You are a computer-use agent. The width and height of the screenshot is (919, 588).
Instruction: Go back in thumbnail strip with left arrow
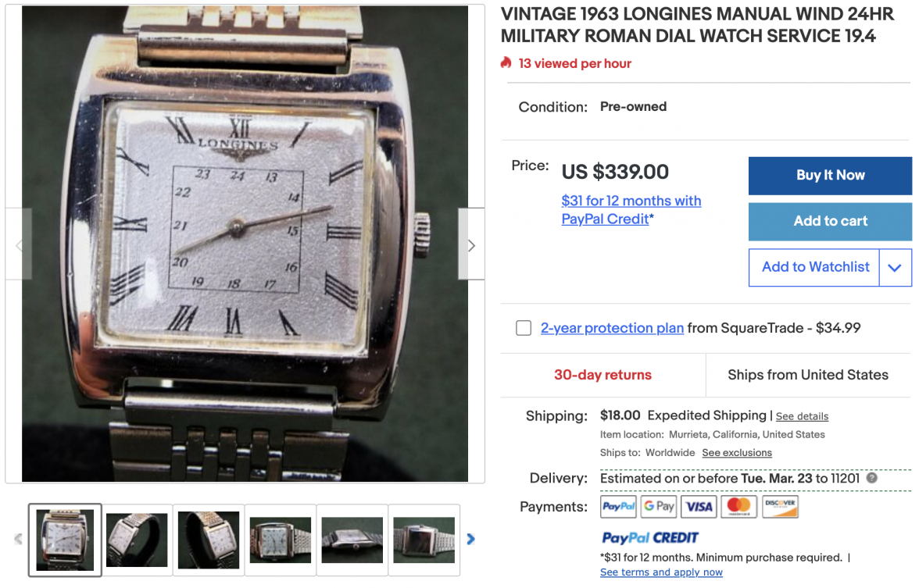tap(18, 540)
